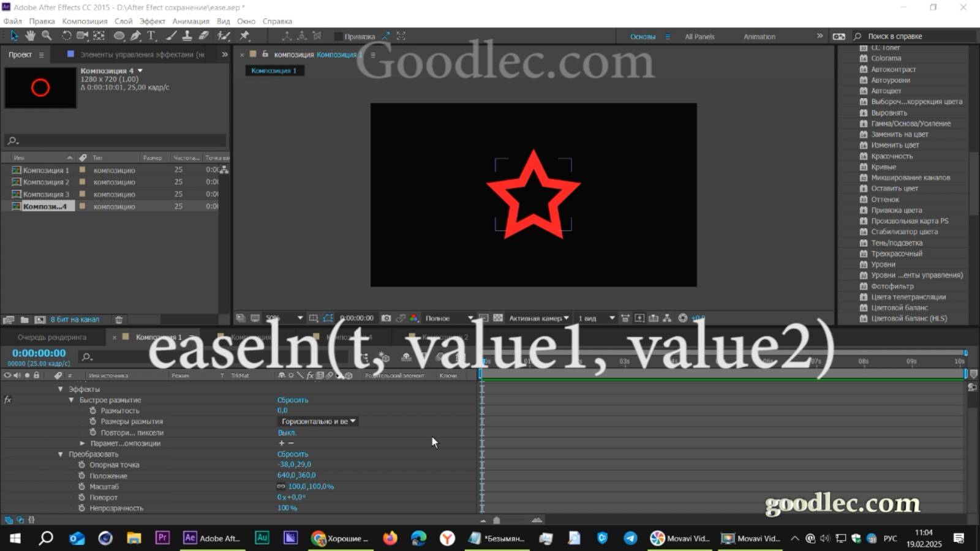Click the stopwatch next to Положение
Screen dimensions: 980x551
(83, 476)
